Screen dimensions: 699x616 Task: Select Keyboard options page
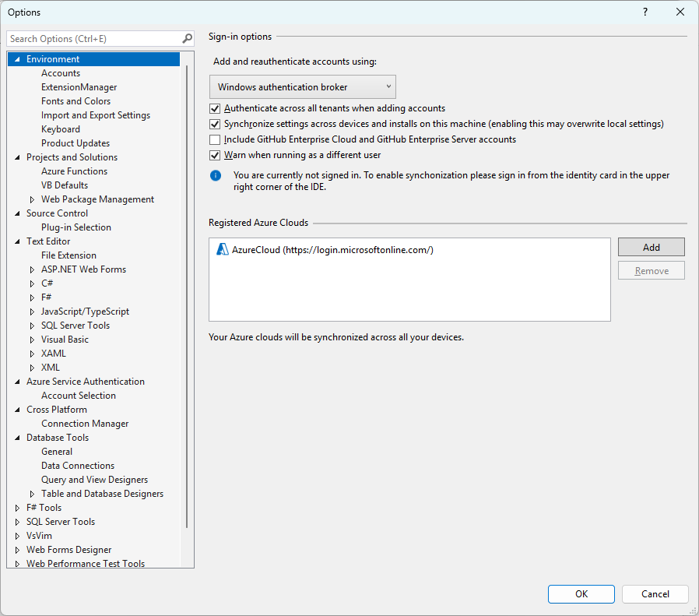point(61,129)
